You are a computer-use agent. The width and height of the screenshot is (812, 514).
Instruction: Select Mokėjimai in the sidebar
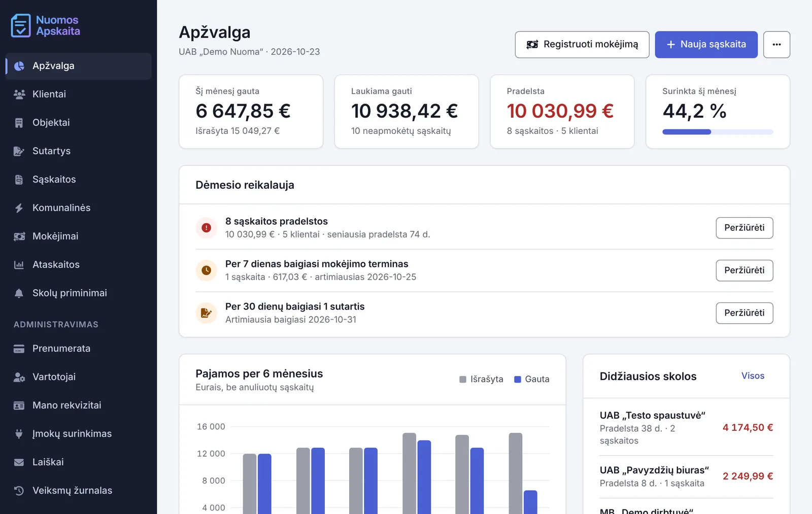point(79,236)
